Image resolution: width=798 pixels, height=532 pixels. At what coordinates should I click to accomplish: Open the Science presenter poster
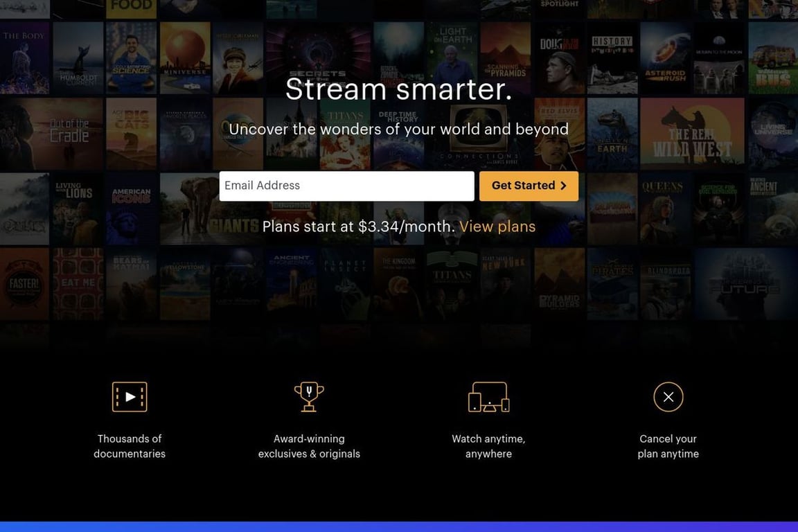click(x=132, y=58)
